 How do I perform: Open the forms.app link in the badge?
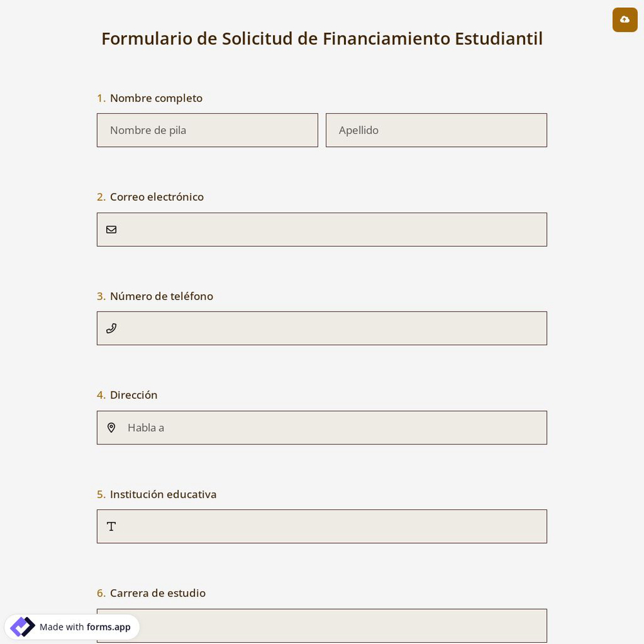[x=108, y=627]
